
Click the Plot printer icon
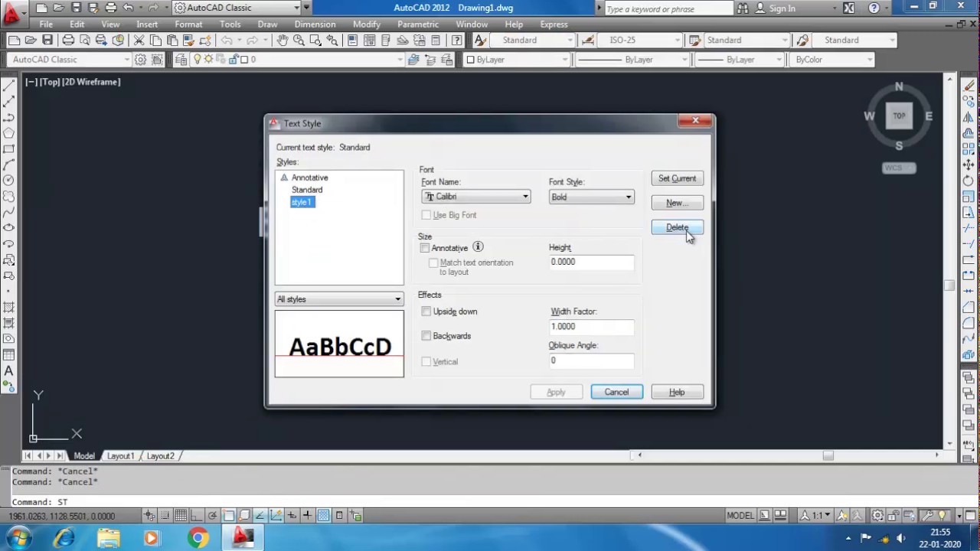(x=68, y=40)
